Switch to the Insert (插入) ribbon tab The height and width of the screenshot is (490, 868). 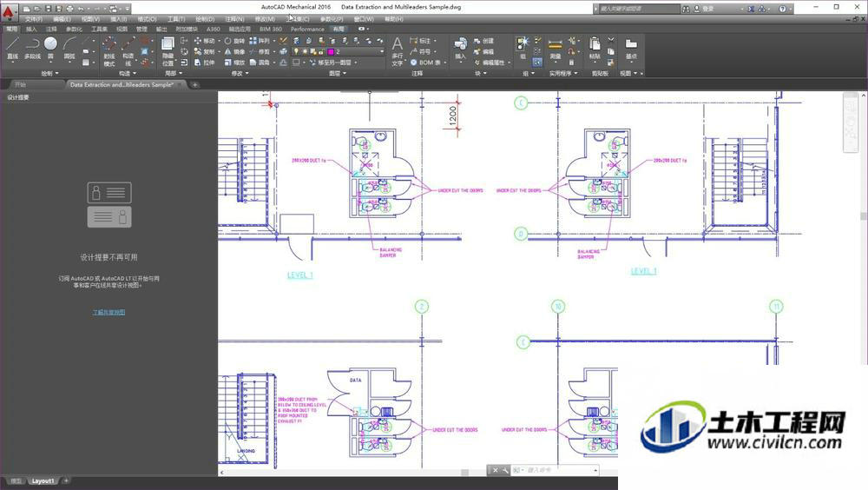pos(31,29)
